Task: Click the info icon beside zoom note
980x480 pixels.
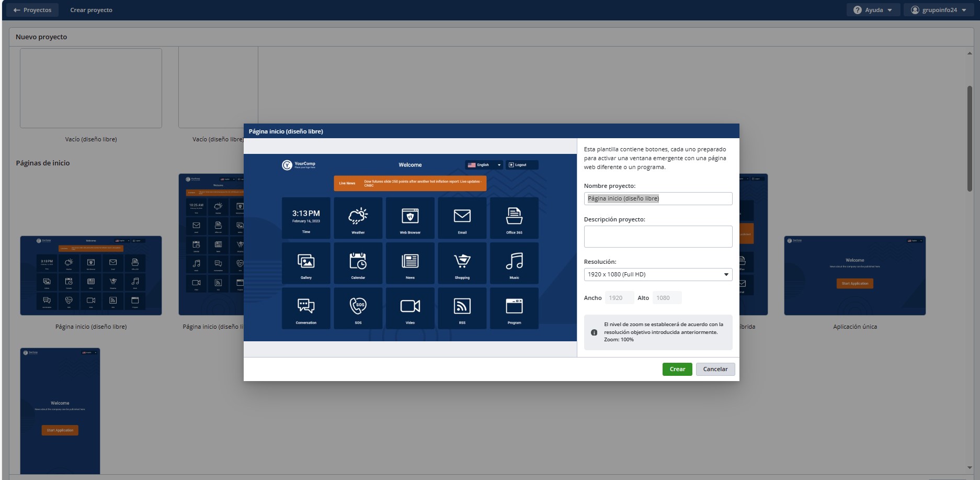Action: pyautogui.click(x=594, y=332)
